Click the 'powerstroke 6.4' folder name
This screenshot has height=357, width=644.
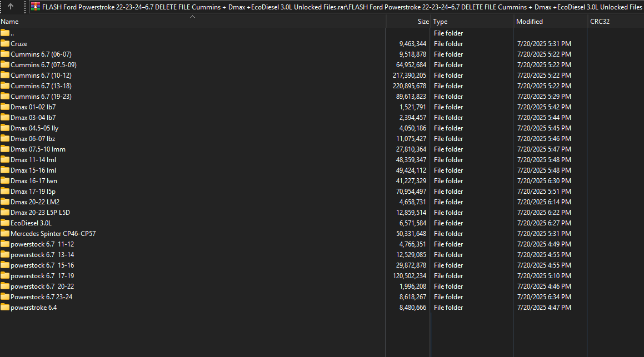34,308
